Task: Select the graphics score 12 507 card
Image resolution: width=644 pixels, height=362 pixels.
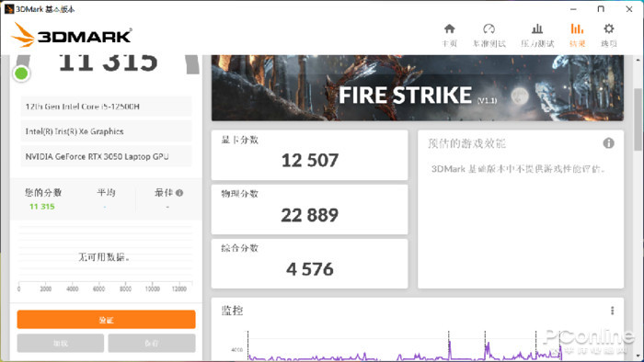Action: coord(309,155)
